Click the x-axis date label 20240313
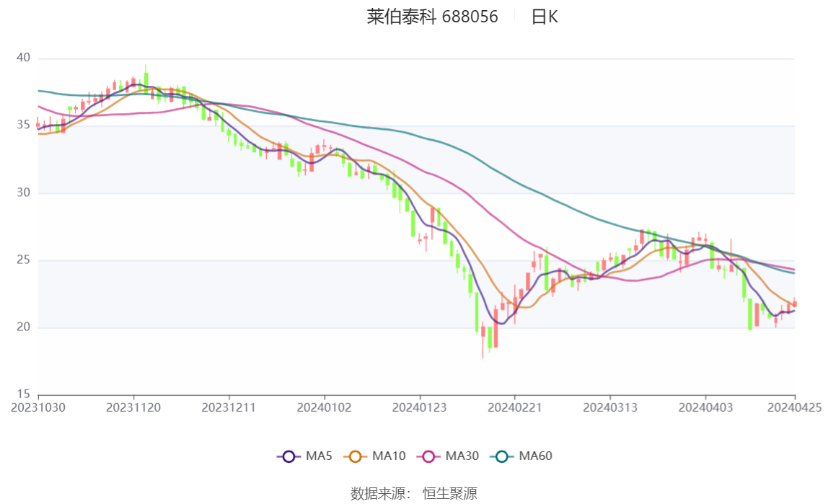Screen dimensions: 828x504 [x=610, y=408]
